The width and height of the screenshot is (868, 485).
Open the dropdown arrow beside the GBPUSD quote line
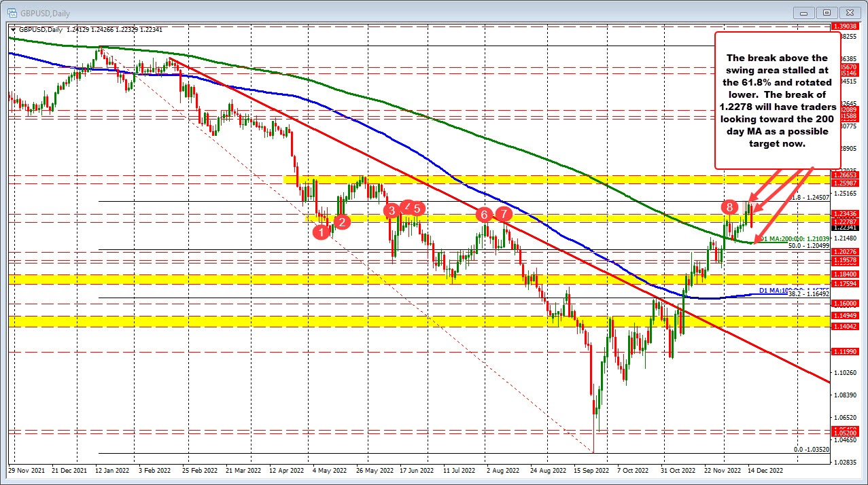coord(13,30)
